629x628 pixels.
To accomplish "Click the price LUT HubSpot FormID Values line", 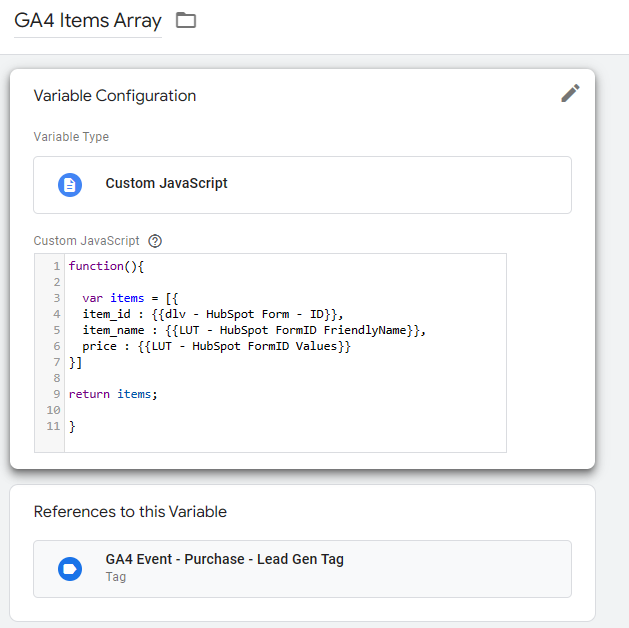I will point(217,346).
